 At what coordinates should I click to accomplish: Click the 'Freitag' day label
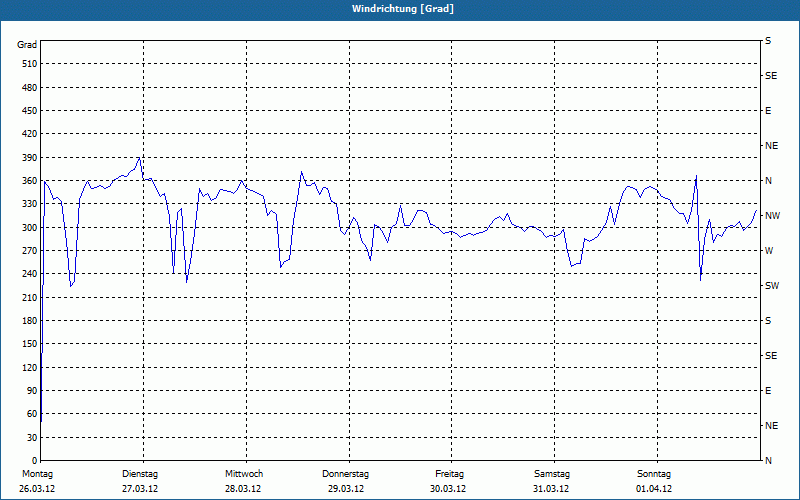click(x=449, y=474)
